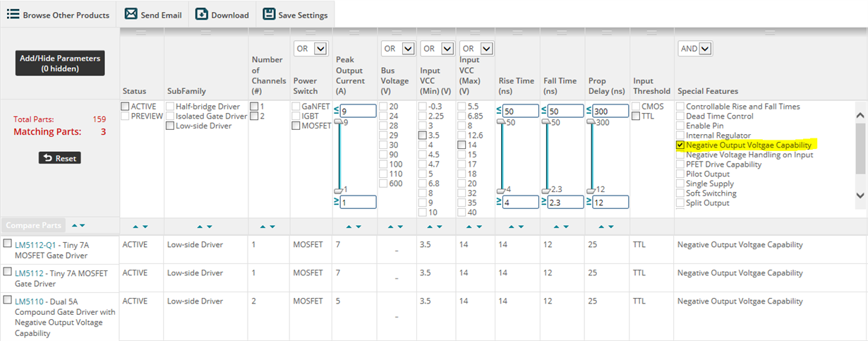This screenshot has height=341, width=868.
Task: Click Special Features list scroll up arrow
Action: click(860, 114)
